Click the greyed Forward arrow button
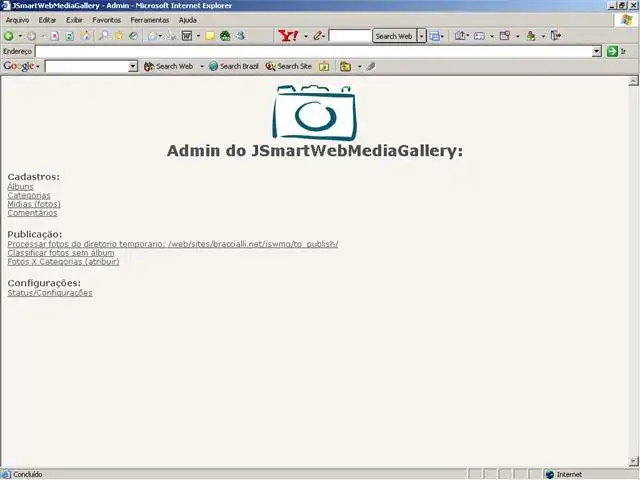The width and height of the screenshot is (640, 480). [31, 36]
